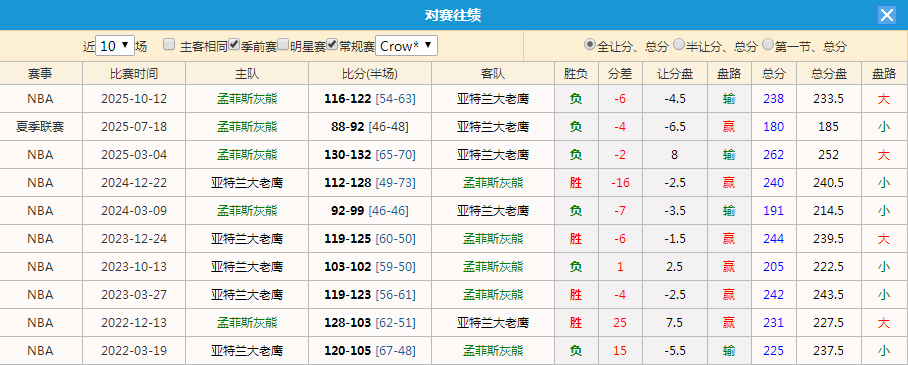The height and width of the screenshot is (365, 908).
Task: Click the half-time score [49-73]
Action: coord(396,183)
